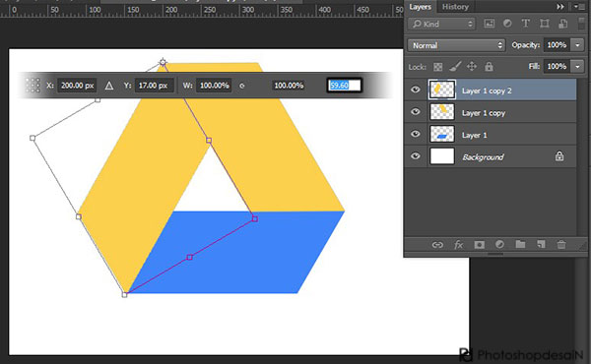Screen dimensions: 591x364
Task: Select the Layer 1 copy thumbnail
Action: pyautogui.click(x=442, y=112)
